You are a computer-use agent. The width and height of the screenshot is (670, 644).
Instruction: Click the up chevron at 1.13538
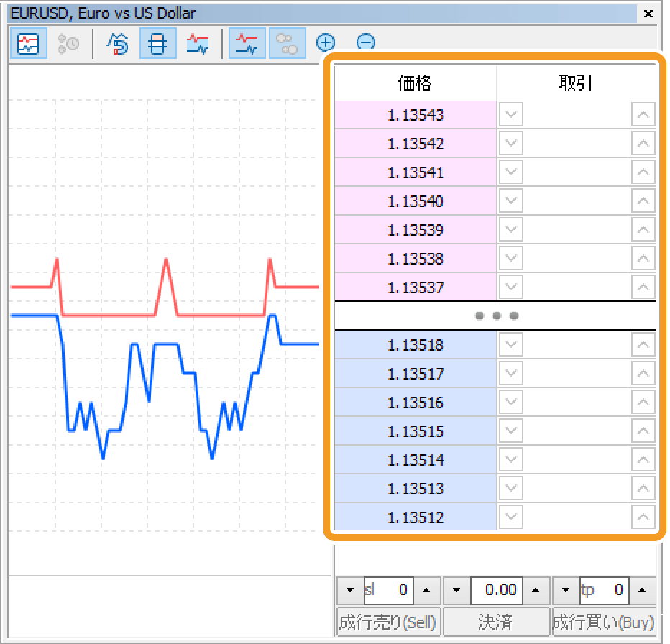point(643,258)
